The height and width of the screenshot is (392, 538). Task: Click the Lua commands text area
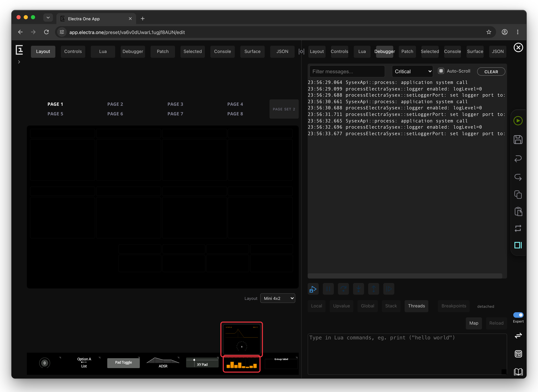click(407, 354)
